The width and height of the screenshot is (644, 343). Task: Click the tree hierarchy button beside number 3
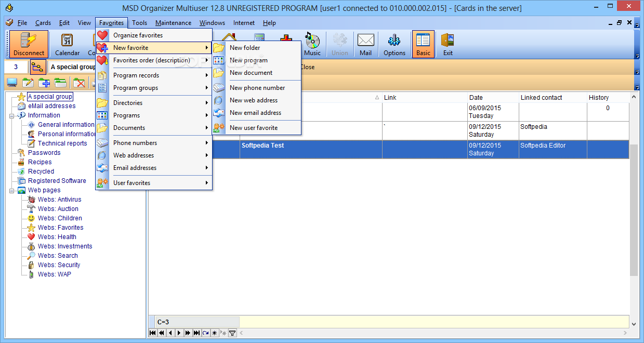coord(38,67)
